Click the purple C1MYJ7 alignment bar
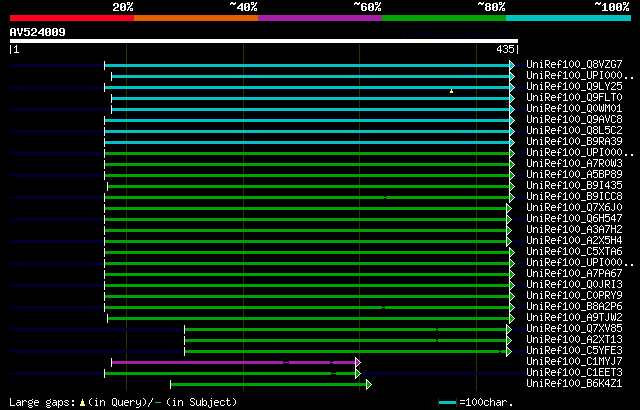Screen dimensions: 640x410 tap(233, 363)
